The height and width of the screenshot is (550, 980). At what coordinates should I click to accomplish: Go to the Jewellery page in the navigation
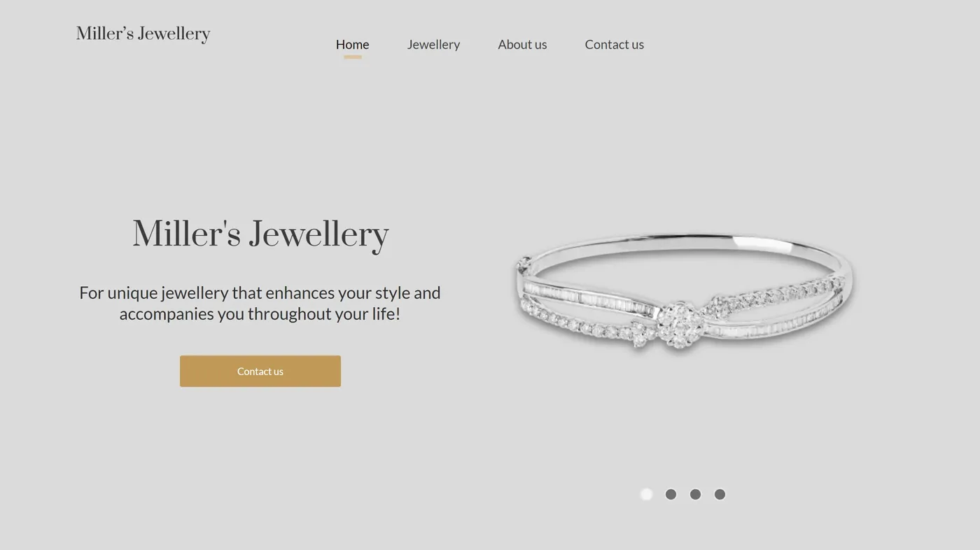click(x=433, y=44)
